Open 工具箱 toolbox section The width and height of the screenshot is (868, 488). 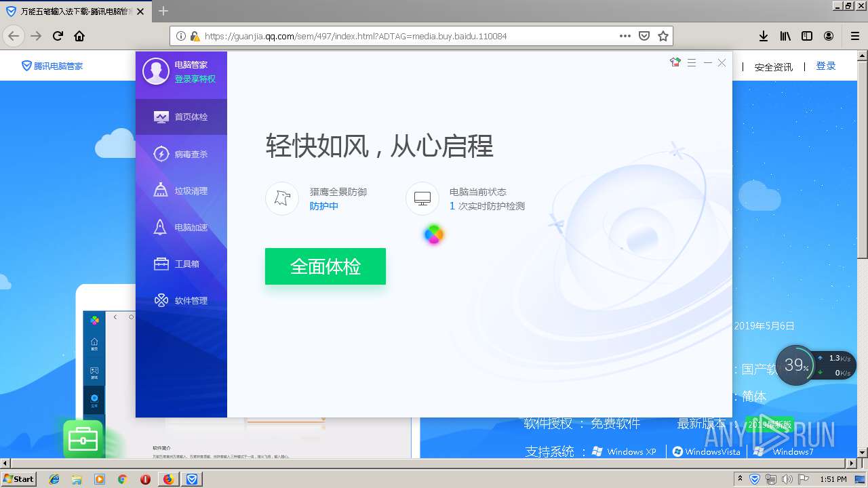pos(181,264)
